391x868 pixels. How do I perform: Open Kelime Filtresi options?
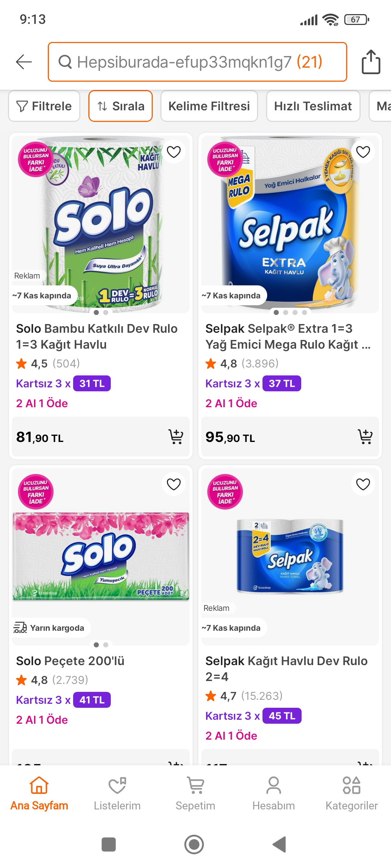coord(209,106)
